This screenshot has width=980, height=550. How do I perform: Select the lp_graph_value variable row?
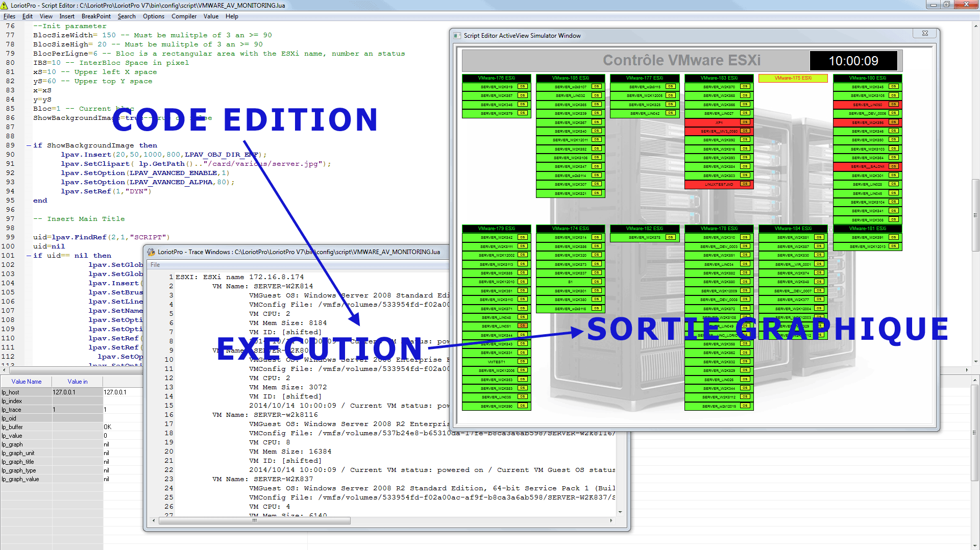72,479
